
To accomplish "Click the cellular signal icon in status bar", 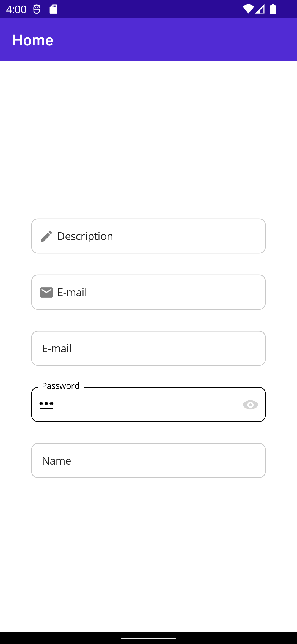I will (x=260, y=9).
